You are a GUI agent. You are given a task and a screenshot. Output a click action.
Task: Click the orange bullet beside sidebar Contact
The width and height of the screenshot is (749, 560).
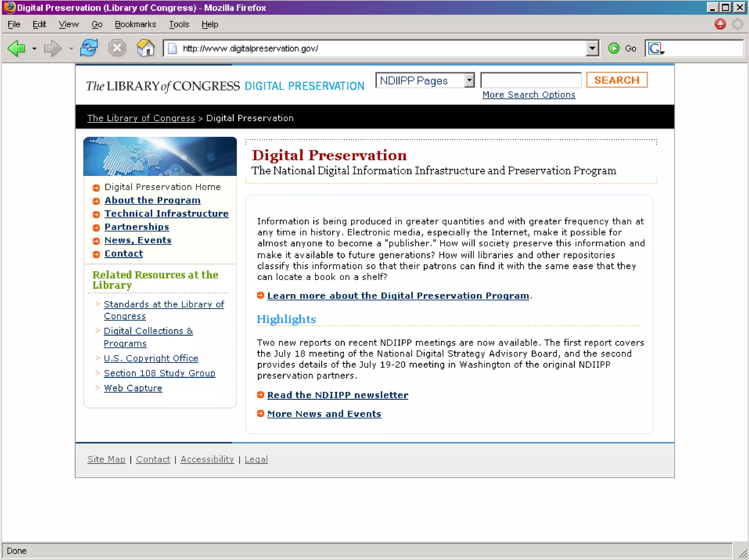pyautogui.click(x=96, y=255)
